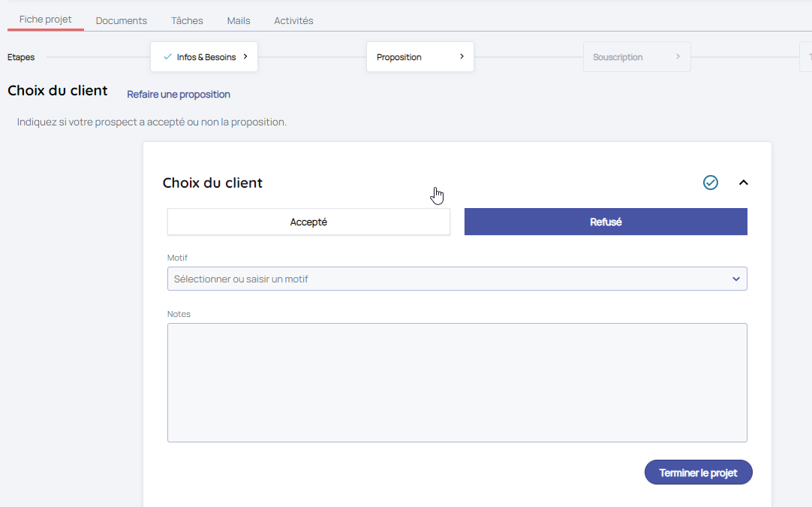Click the Motif dropdown arrow
This screenshot has width=812, height=507.
coord(736,279)
